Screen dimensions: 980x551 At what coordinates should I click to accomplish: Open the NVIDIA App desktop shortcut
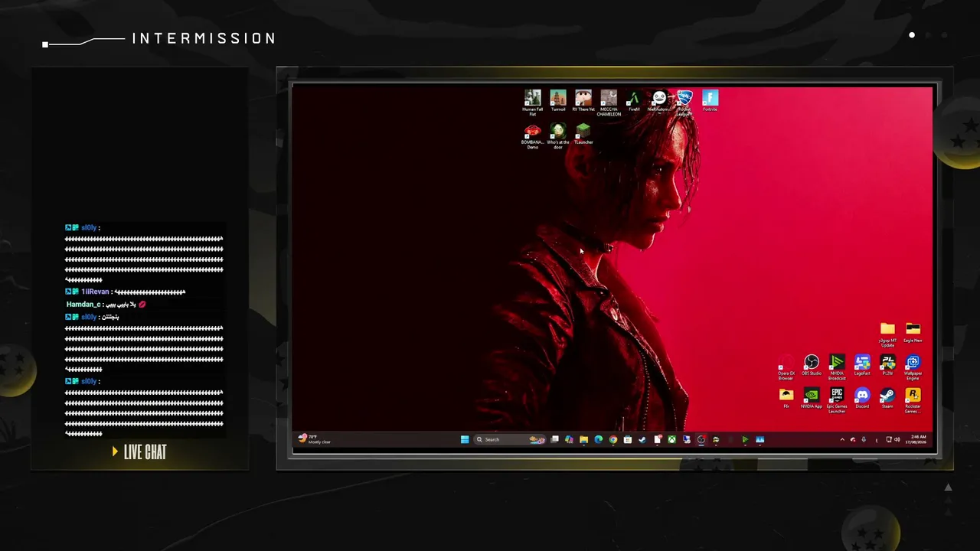coord(812,398)
